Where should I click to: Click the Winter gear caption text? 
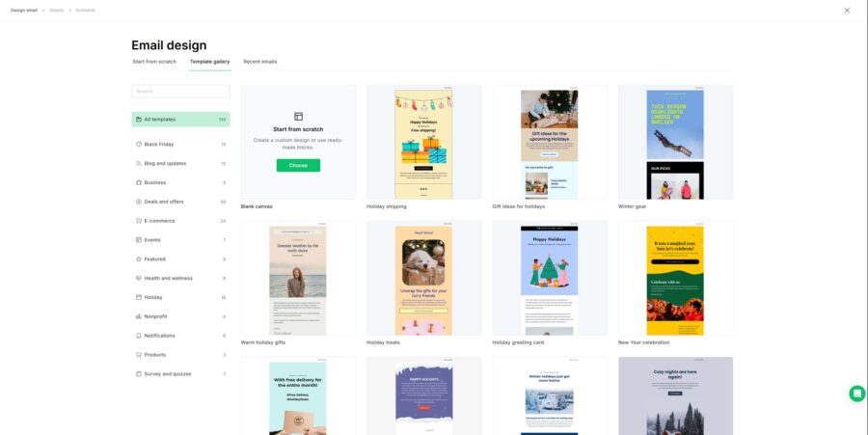(x=632, y=206)
